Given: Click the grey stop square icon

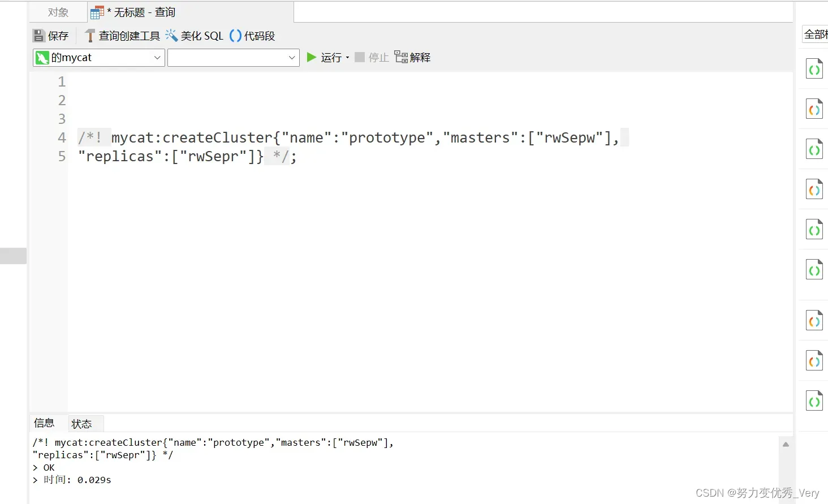Looking at the screenshot, I should coord(360,57).
